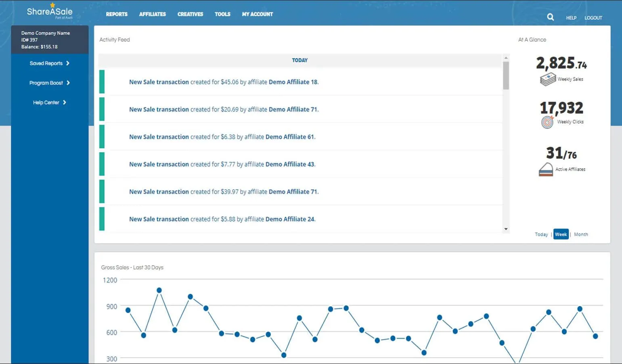Click the Active Affiliates icon
The image size is (622, 364).
[x=546, y=169]
